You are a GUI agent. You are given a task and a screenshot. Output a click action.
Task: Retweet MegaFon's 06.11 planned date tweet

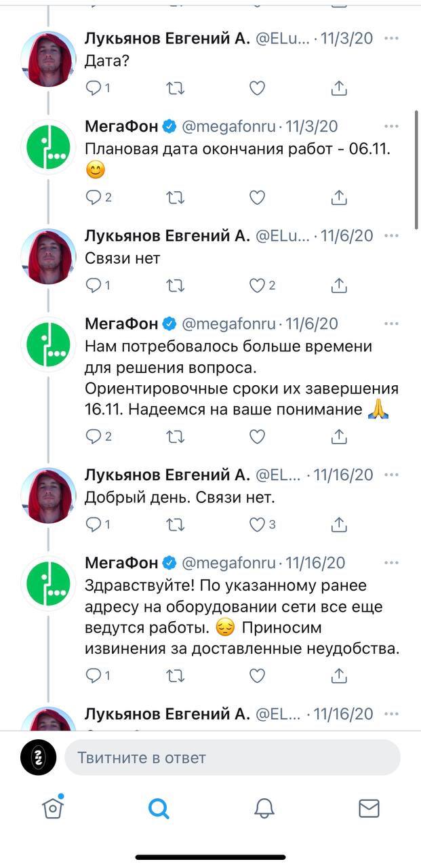(175, 197)
